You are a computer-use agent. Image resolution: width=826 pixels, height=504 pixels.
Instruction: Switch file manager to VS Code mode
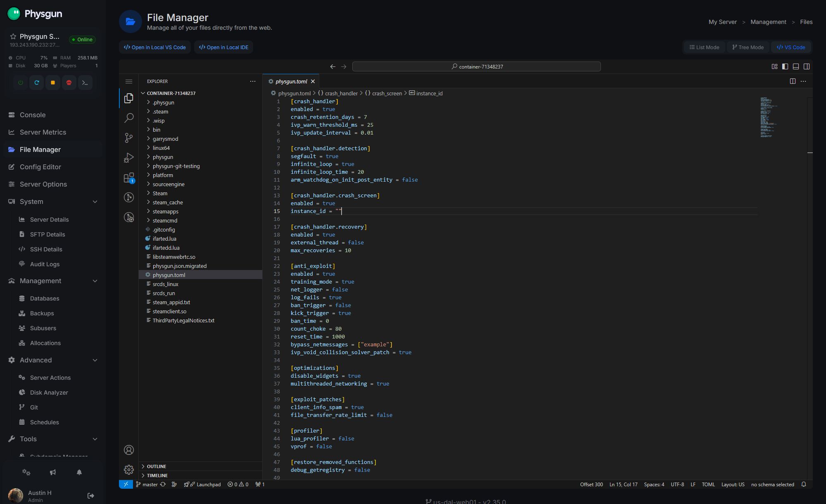(791, 47)
